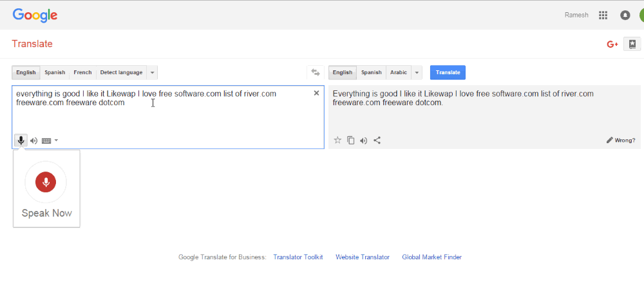Toggle Detect language for source
This screenshot has height=287, width=644.
coord(121,72)
